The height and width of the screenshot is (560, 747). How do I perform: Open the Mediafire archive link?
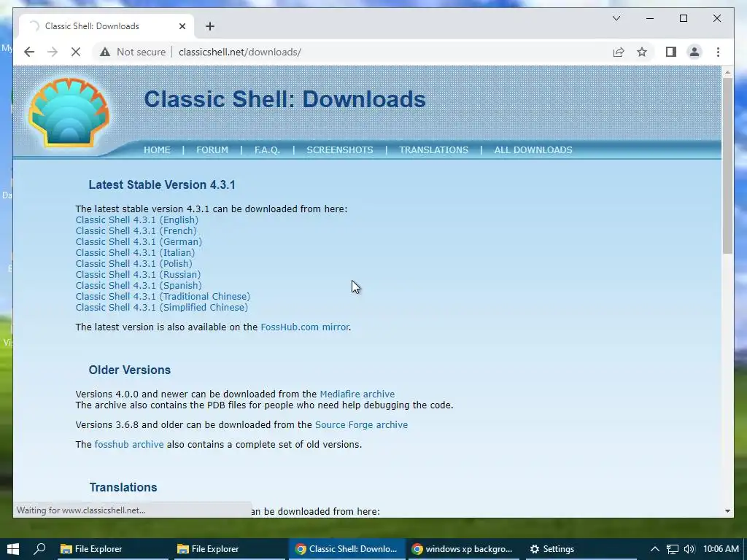coord(357,394)
